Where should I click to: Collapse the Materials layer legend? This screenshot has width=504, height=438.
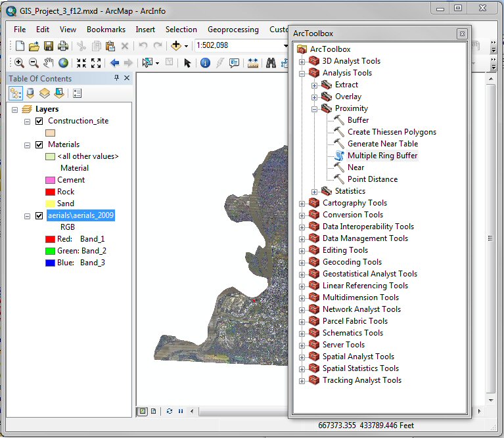point(28,145)
